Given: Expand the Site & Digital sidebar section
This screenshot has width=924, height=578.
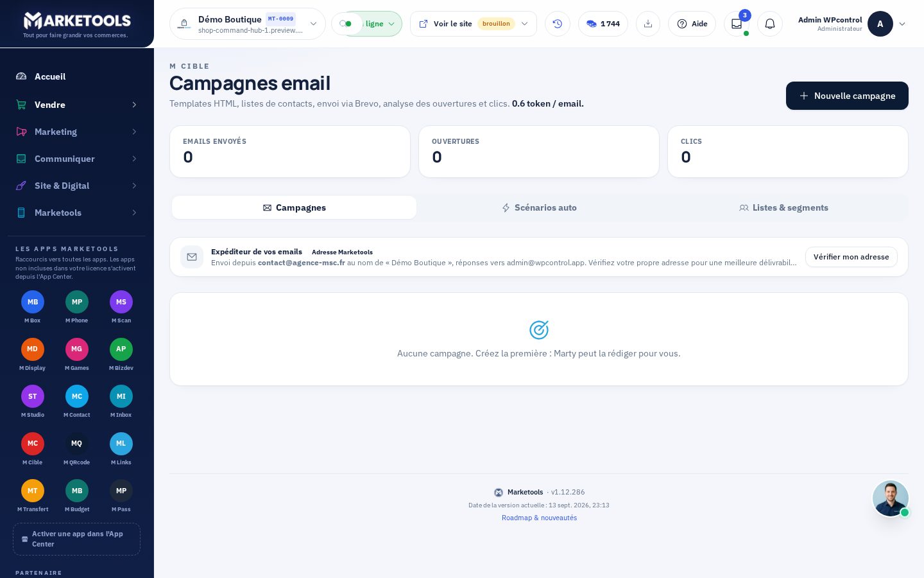Looking at the screenshot, I should (77, 186).
